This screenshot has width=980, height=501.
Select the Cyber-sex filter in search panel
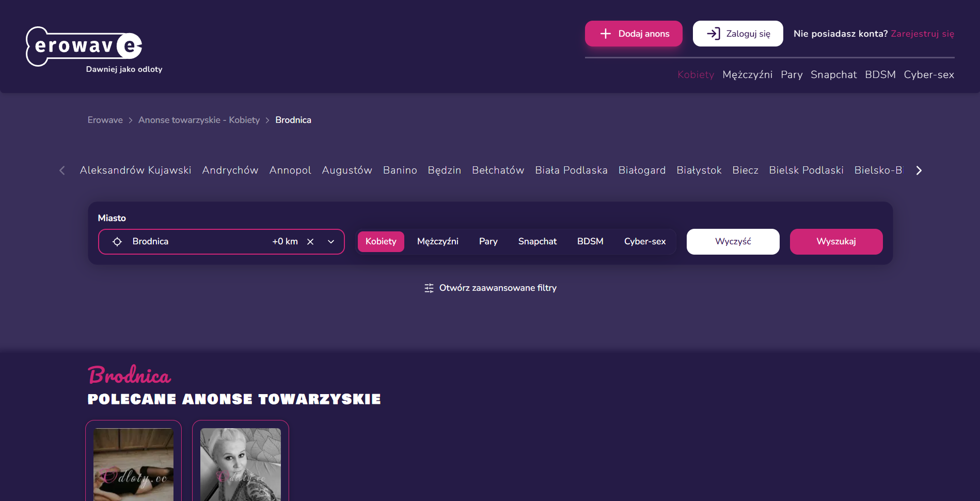pos(645,242)
